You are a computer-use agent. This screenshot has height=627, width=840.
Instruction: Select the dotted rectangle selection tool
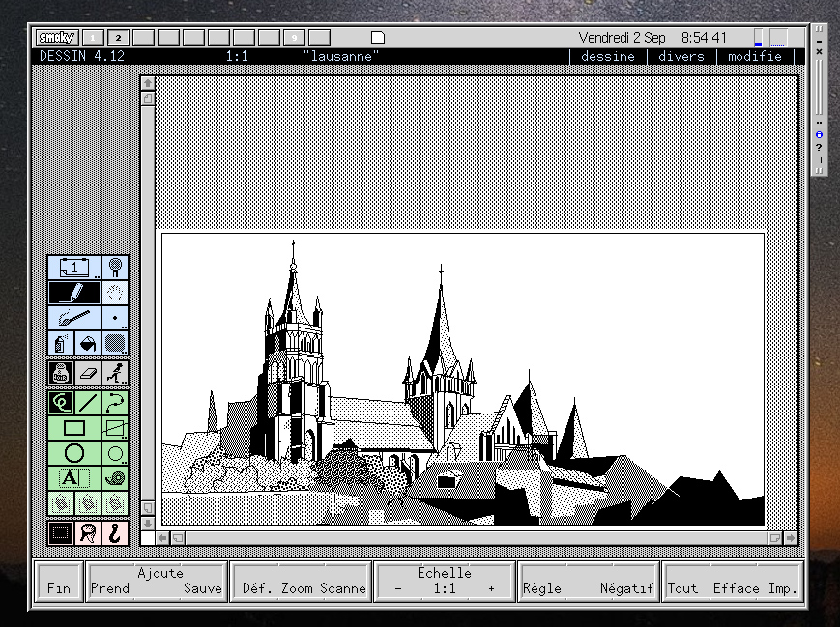(x=61, y=532)
